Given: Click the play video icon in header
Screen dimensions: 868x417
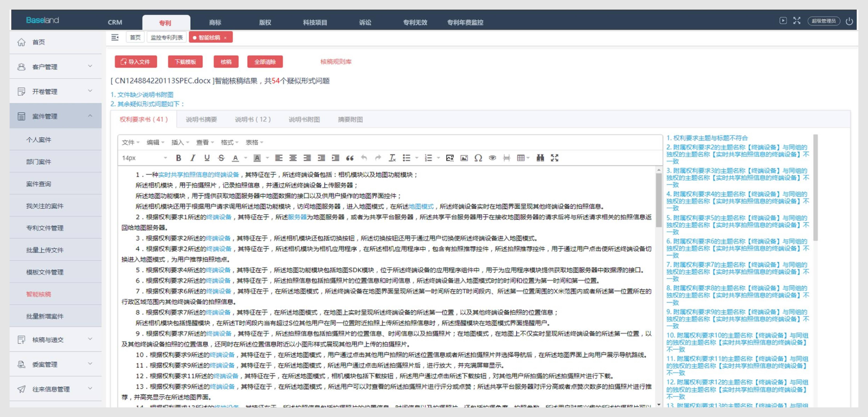Looking at the screenshot, I should (x=783, y=21).
